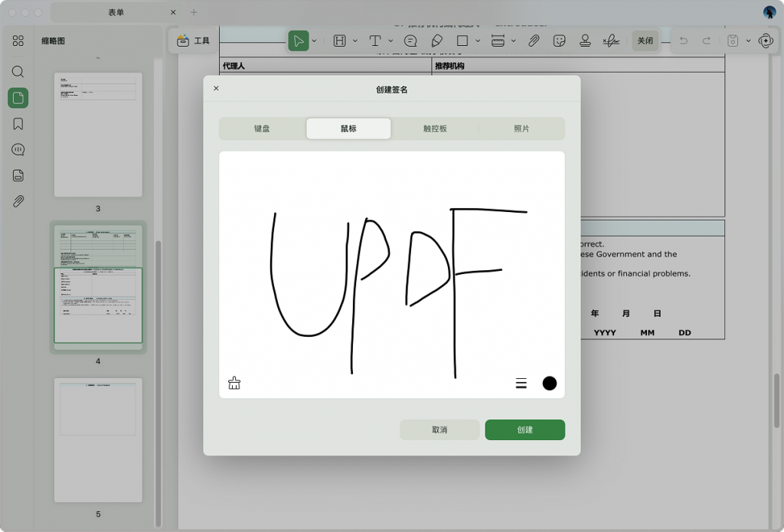This screenshot has width=784, height=532.
Task: Open the search panel in left sidebar
Action: [x=18, y=71]
